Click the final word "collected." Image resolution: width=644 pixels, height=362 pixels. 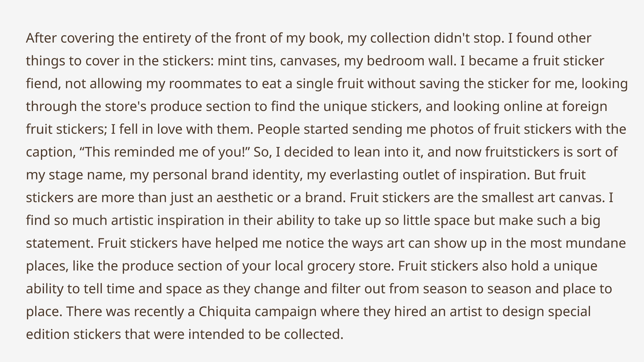coord(314,335)
